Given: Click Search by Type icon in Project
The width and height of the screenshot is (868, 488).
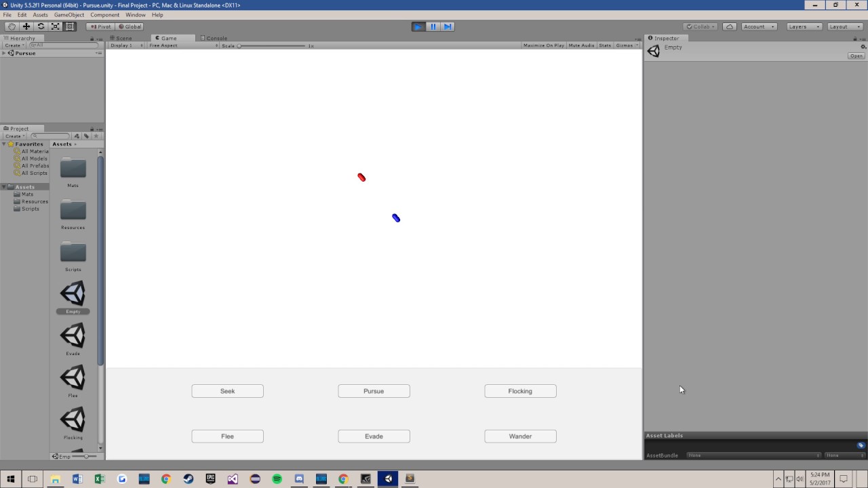Looking at the screenshot, I should (x=77, y=136).
